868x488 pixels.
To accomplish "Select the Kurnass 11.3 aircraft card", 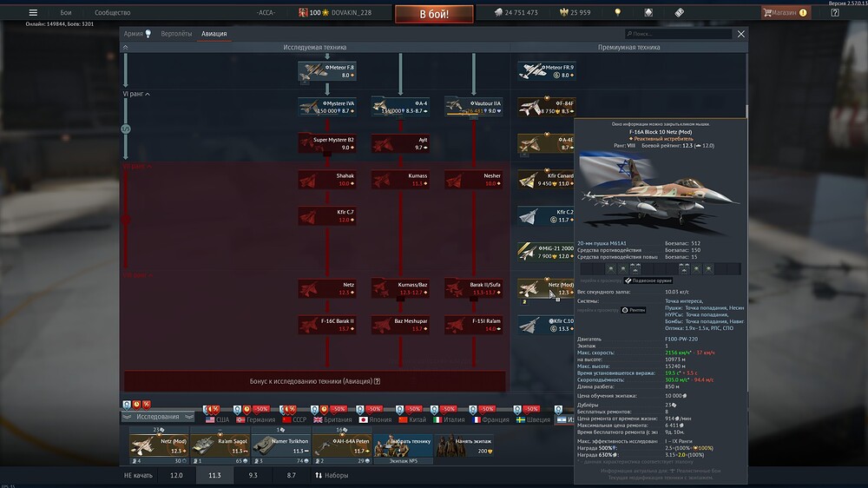I will (x=400, y=180).
